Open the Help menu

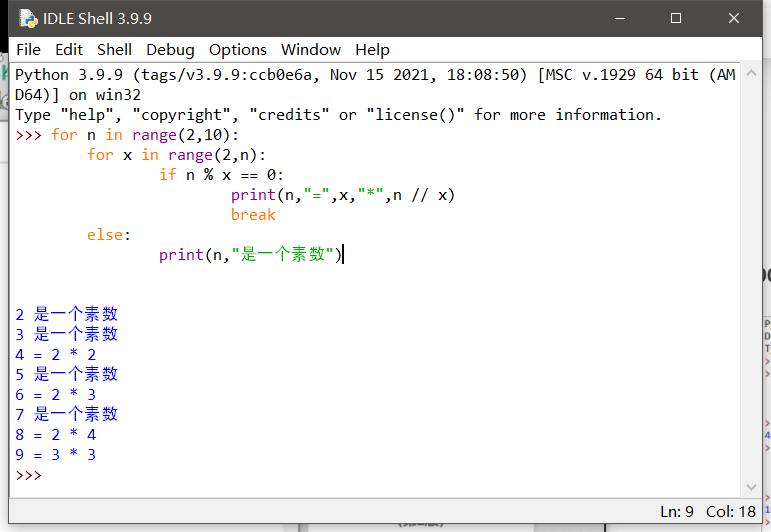click(x=372, y=50)
